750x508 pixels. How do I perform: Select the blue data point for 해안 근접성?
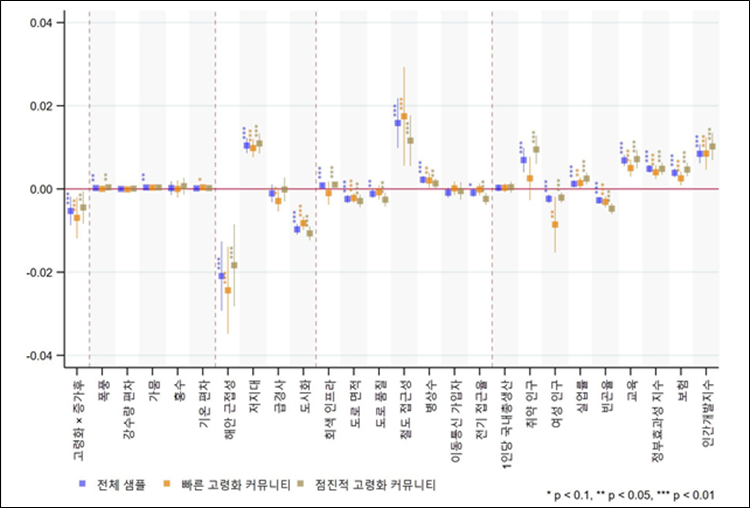[x=222, y=276]
